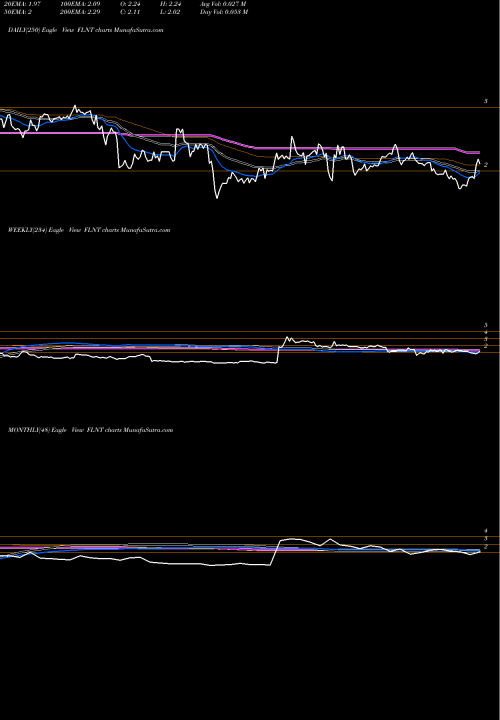Click the Avg Vol: 0.027 M text
The width and height of the screenshot is (500, 720).
224,4
